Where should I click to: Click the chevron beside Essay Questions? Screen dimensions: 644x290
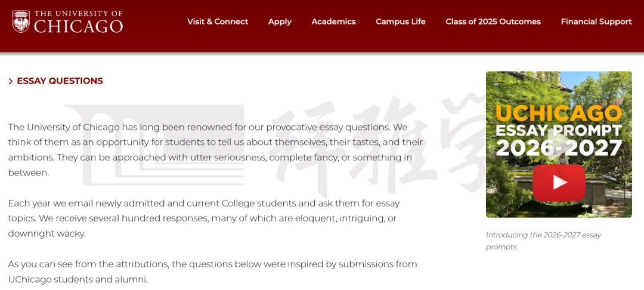(11, 81)
